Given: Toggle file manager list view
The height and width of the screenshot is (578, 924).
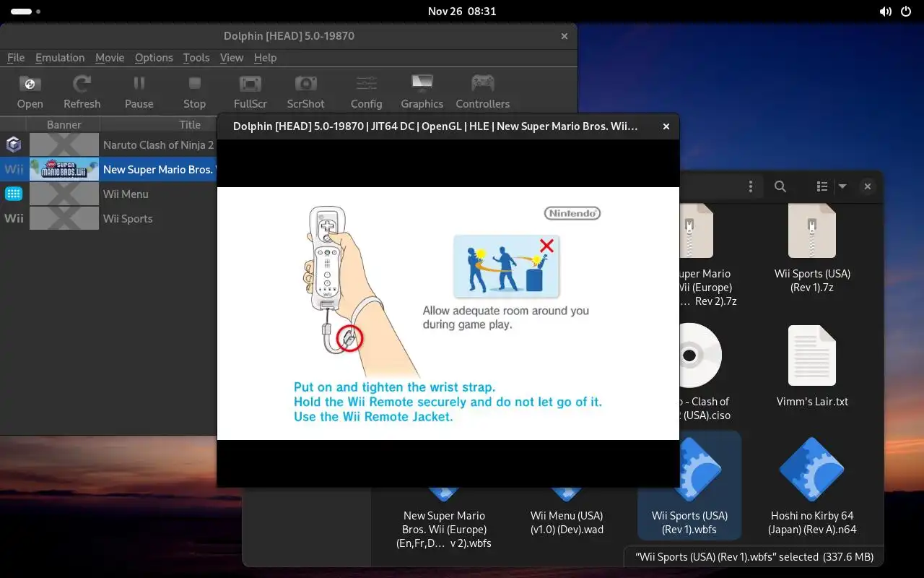Looking at the screenshot, I should [822, 186].
